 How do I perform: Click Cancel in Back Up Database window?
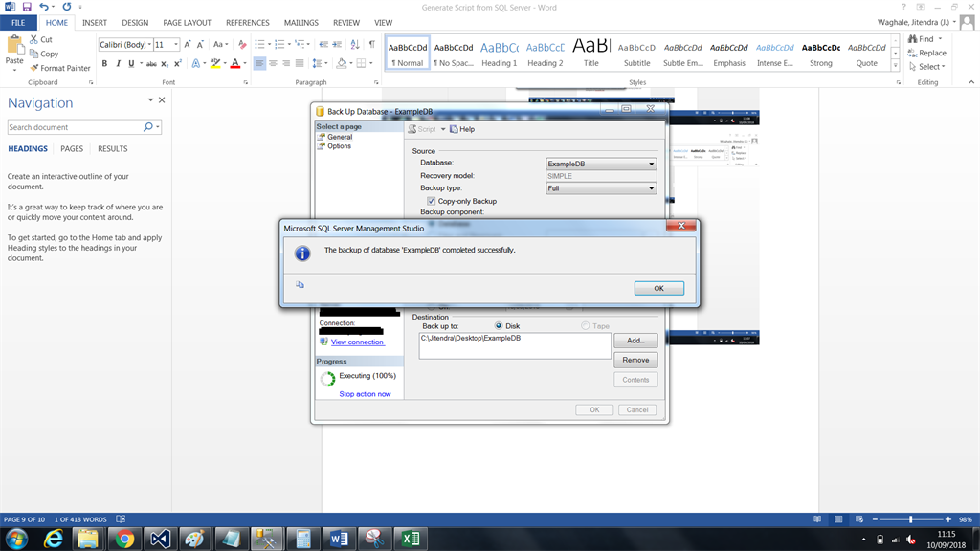click(636, 409)
